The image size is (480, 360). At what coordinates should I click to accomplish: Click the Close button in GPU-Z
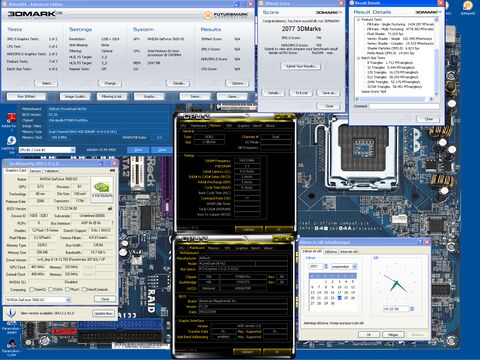[105, 299]
